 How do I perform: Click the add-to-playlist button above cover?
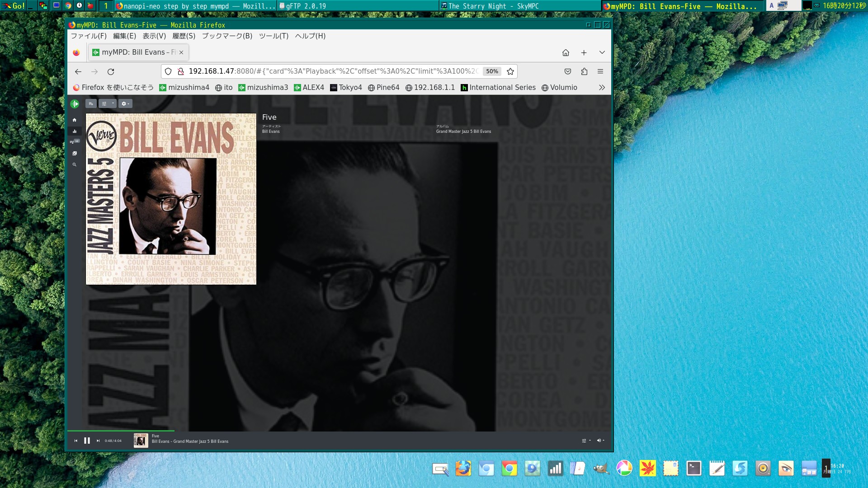coord(91,104)
